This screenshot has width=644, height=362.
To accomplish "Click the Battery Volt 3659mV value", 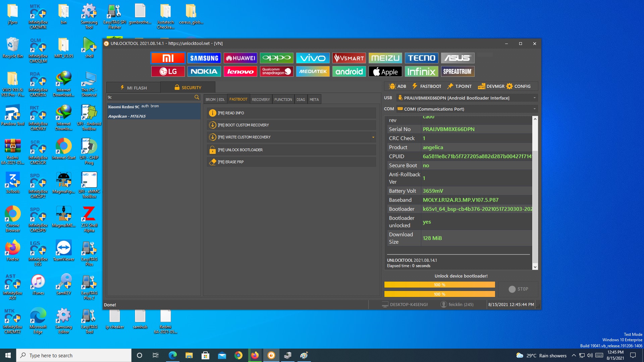I will click(433, 191).
